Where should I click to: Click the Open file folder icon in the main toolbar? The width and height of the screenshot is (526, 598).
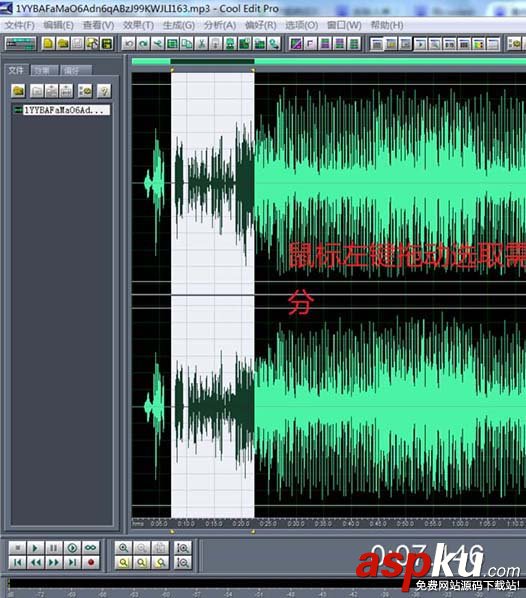pos(63,44)
